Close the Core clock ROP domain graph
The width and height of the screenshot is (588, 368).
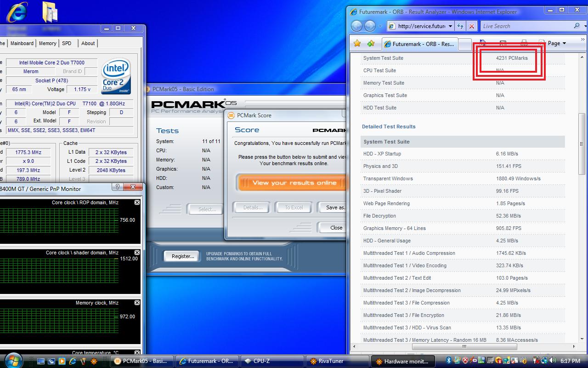137,202
